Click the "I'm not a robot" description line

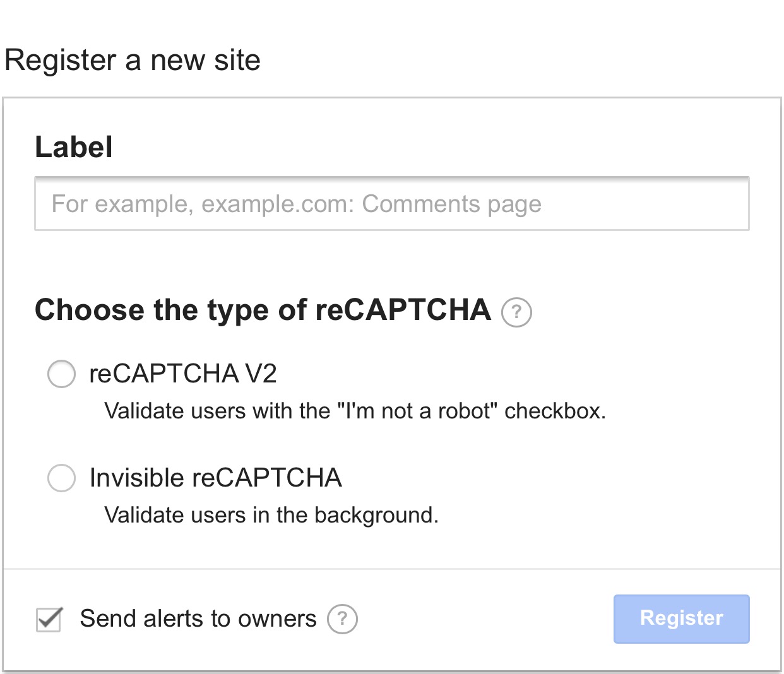(x=355, y=411)
